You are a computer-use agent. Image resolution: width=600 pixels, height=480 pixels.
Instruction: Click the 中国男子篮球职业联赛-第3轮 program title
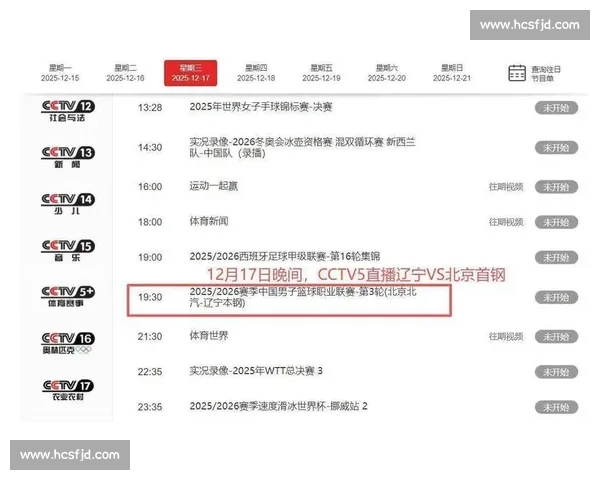pos(303,297)
